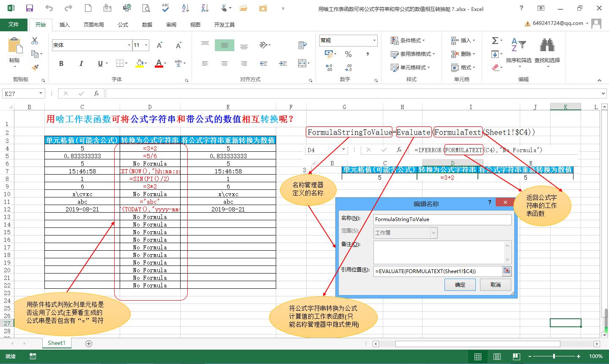Toggle Italic formatting
Screen dimensions: 609x364
[x=81, y=63]
